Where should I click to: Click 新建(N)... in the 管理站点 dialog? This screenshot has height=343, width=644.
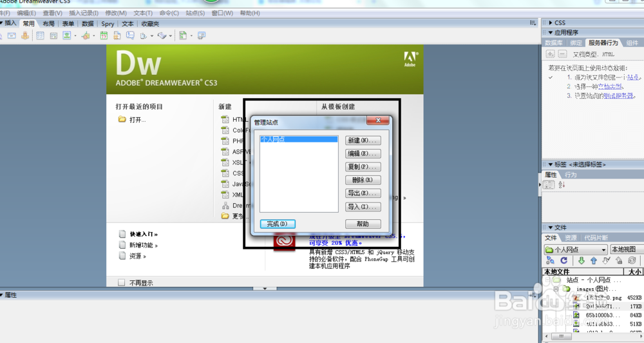click(x=363, y=141)
